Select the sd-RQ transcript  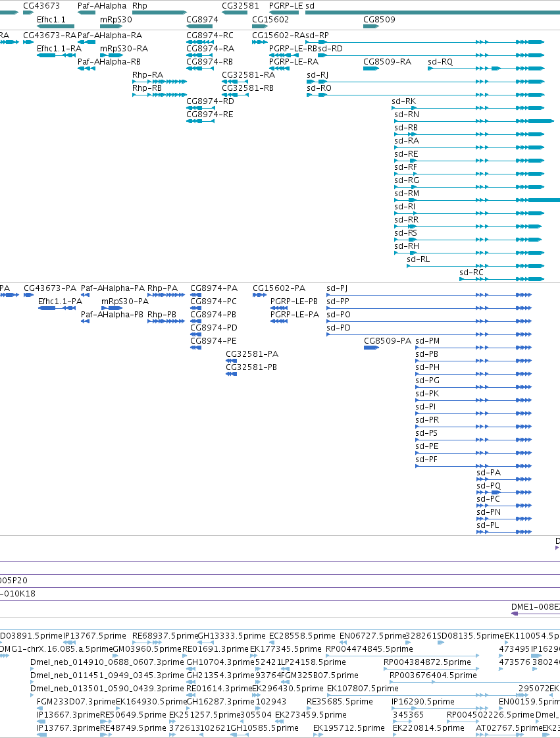pos(486,68)
